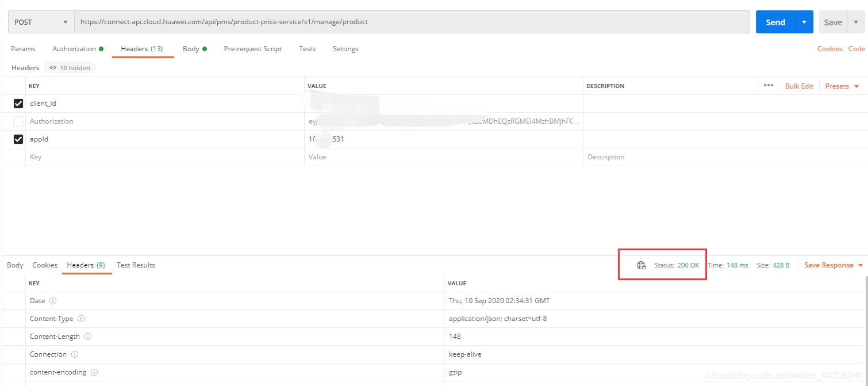Show info for the Content-Type header

(x=81, y=319)
